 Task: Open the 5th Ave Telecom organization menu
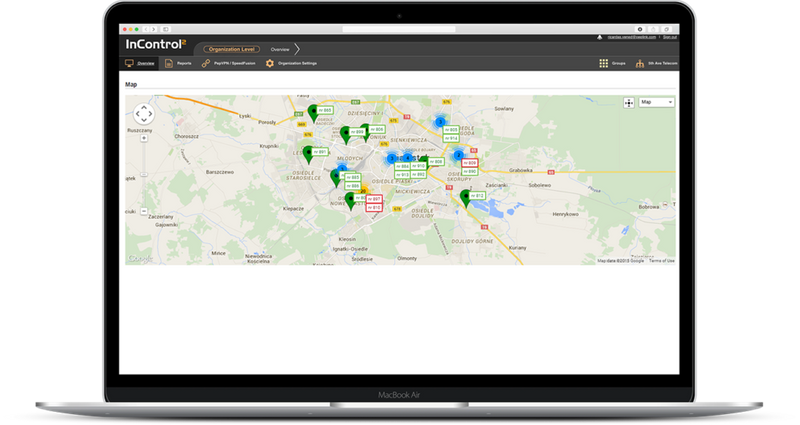coord(656,63)
